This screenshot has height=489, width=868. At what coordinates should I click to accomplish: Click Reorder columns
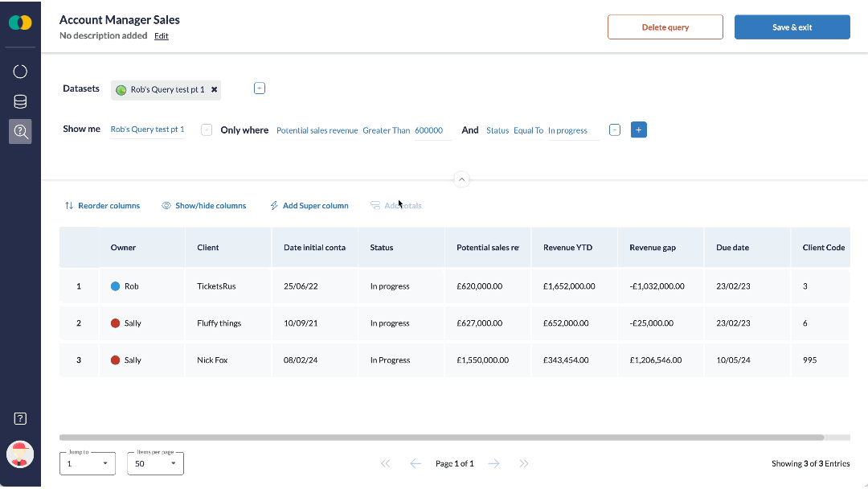coord(102,205)
